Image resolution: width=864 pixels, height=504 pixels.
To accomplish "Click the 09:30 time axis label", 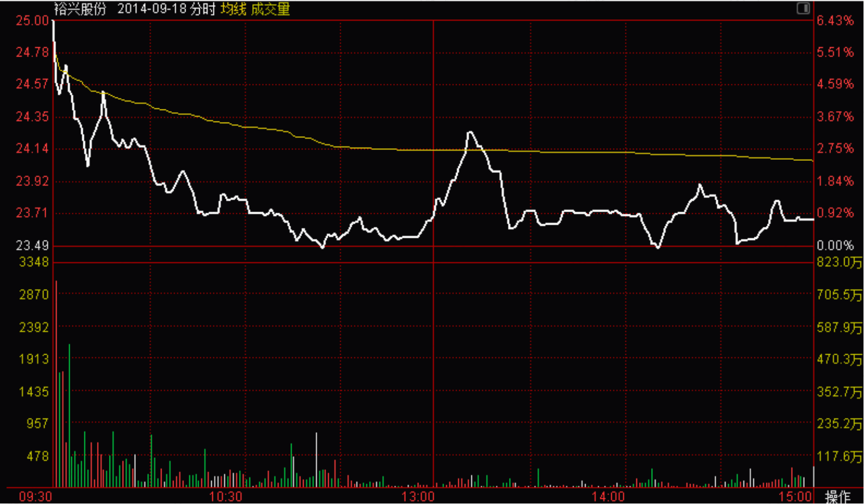I will tap(36, 497).
